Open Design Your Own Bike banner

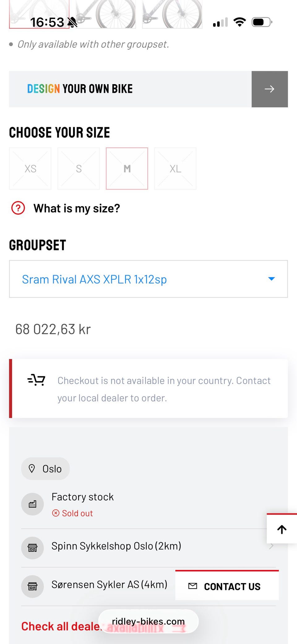pyautogui.click(x=130, y=89)
